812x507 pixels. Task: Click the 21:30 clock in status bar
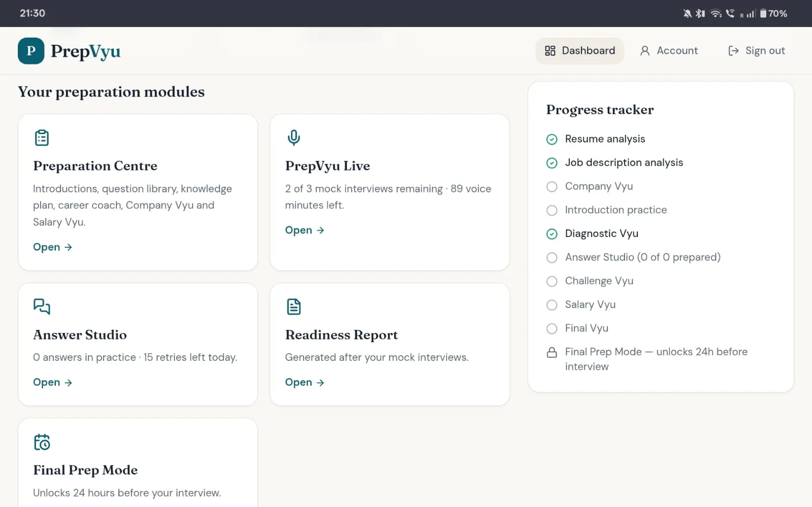pos(33,13)
